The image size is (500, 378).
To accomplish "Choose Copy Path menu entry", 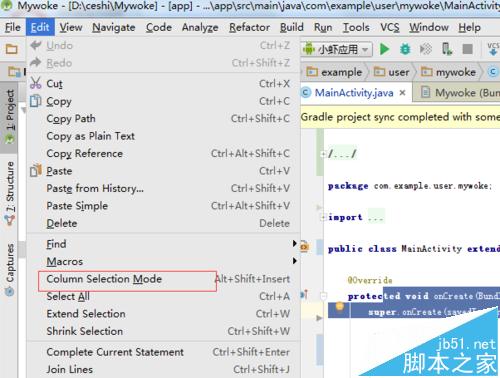I will tap(163, 118).
